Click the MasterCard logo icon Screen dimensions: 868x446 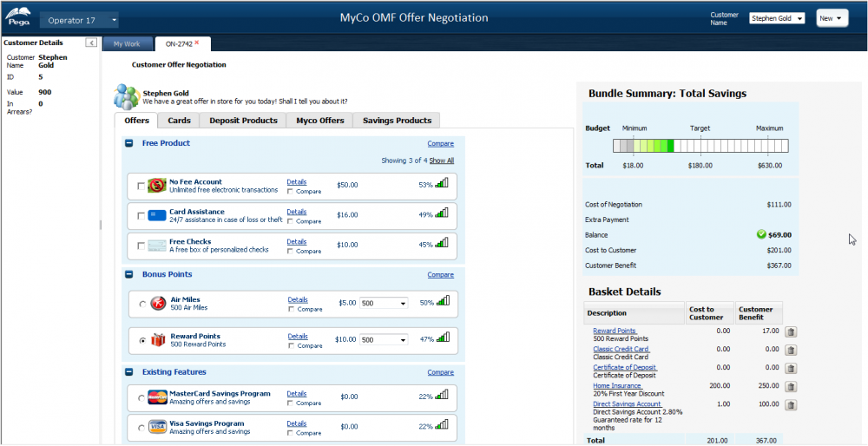click(x=157, y=397)
